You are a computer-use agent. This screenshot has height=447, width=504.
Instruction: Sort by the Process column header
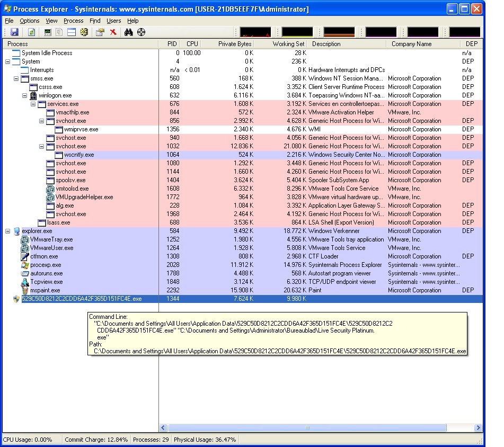click(x=81, y=44)
